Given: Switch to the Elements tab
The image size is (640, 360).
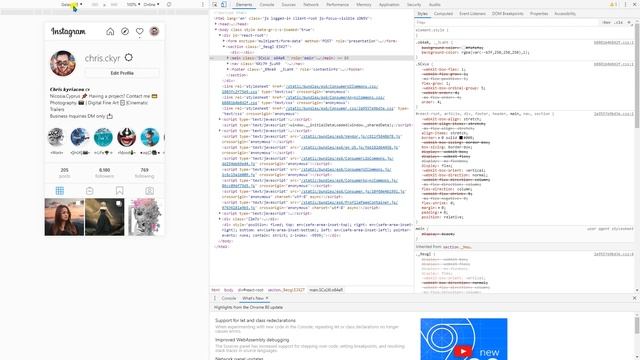Looking at the screenshot, I should [244, 4].
